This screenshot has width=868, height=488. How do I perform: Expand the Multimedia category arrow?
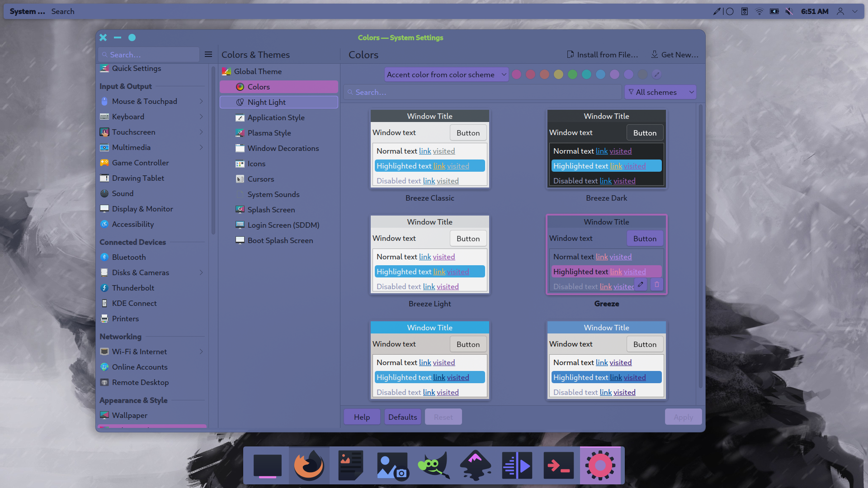tap(201, 147)
